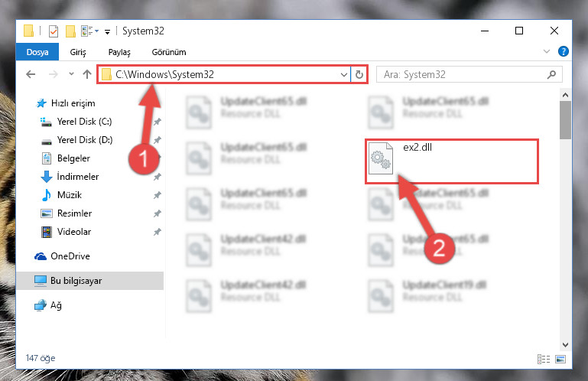
Task: Go back with the left arrow
Action: click(x=31, y=74)
